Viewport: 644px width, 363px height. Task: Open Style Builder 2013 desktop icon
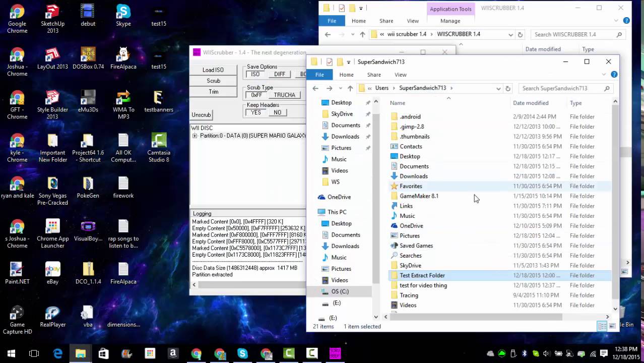tap(52, 105)
